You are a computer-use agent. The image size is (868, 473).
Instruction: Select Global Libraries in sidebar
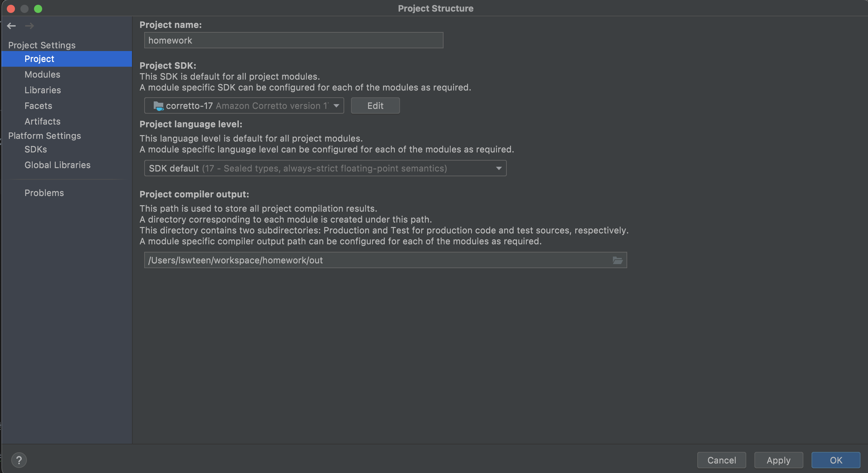point(57,165)
